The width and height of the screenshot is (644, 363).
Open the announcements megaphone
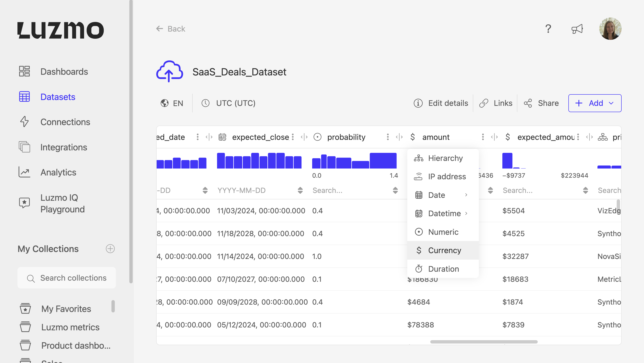pos(577,29)
